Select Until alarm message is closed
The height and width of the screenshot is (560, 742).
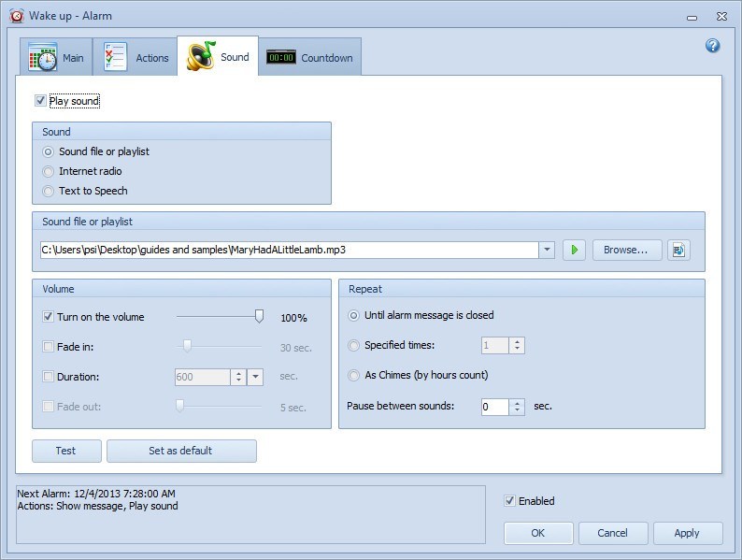353,316
